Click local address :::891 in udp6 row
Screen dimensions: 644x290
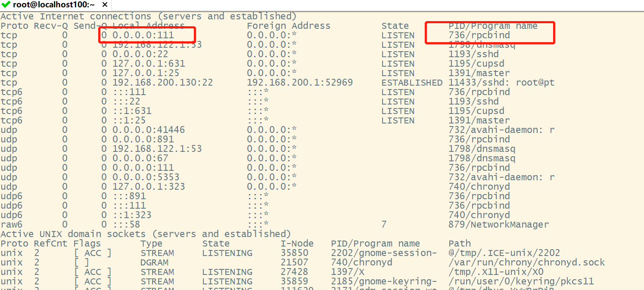click(x=129, y=196)
